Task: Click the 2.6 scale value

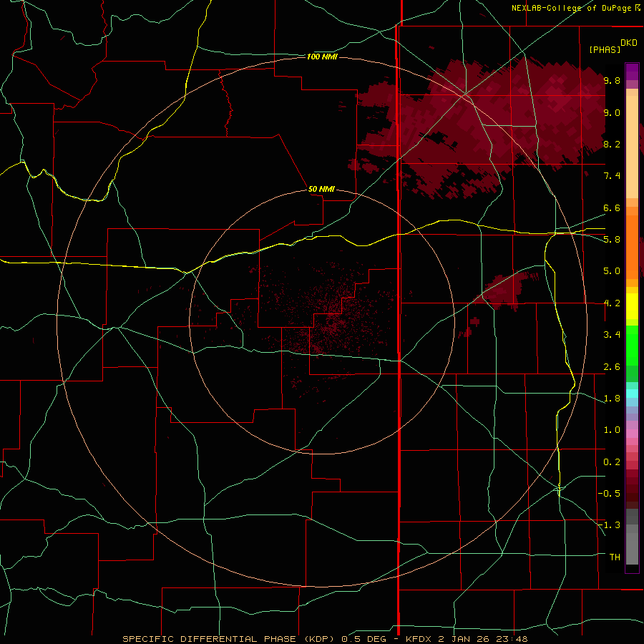Action: tap(612, 367)
